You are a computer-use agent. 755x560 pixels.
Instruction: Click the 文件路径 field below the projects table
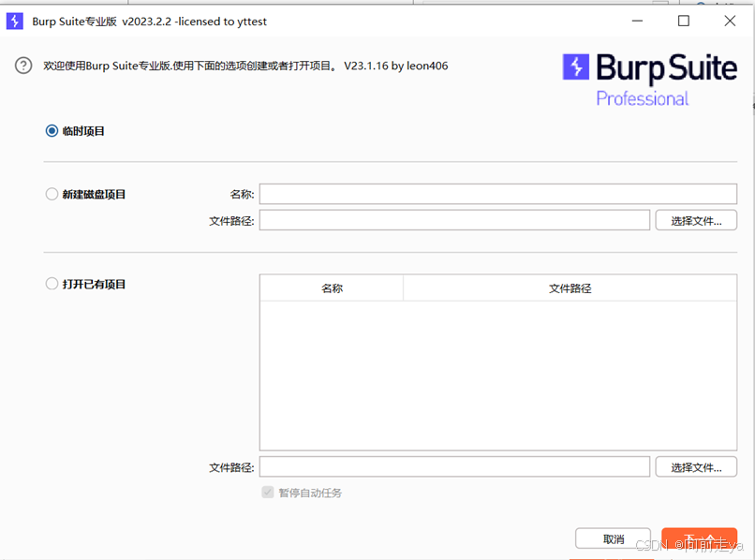point(454,466)
